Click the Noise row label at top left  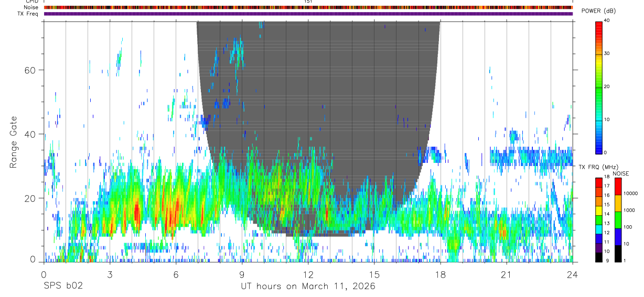(x=32, y=7)
